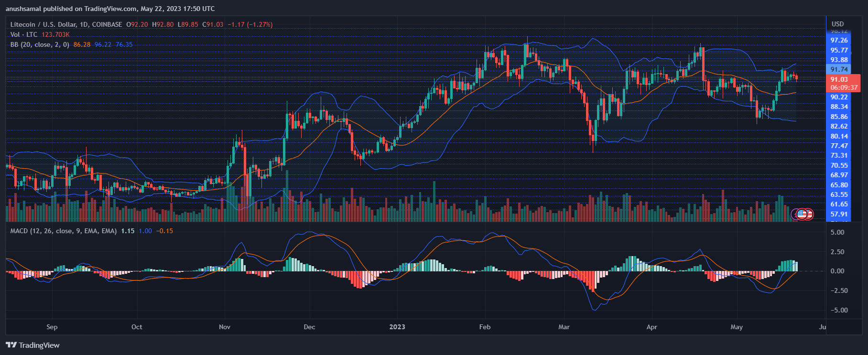This screenshot has height=355, width=868.
Task: Open the front US flag economic event icon
Action: pyautogui.click(x=802, y=215)
